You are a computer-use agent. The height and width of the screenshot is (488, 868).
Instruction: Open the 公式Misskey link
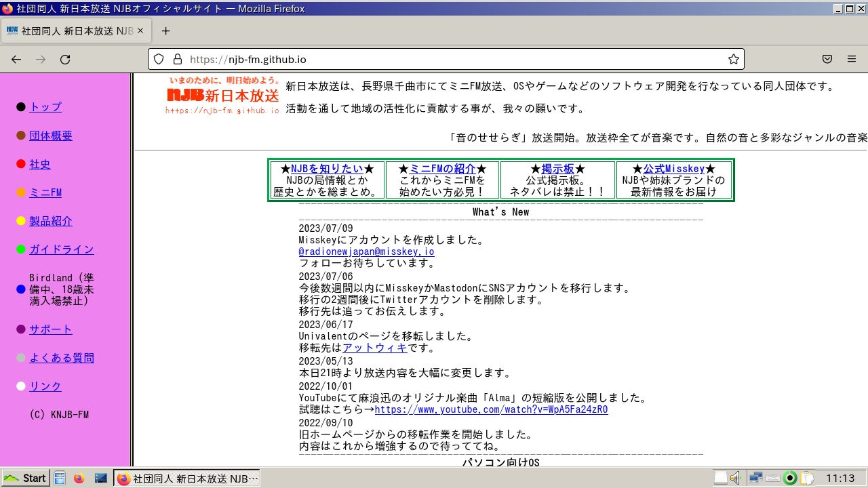[x=674, y=169]
